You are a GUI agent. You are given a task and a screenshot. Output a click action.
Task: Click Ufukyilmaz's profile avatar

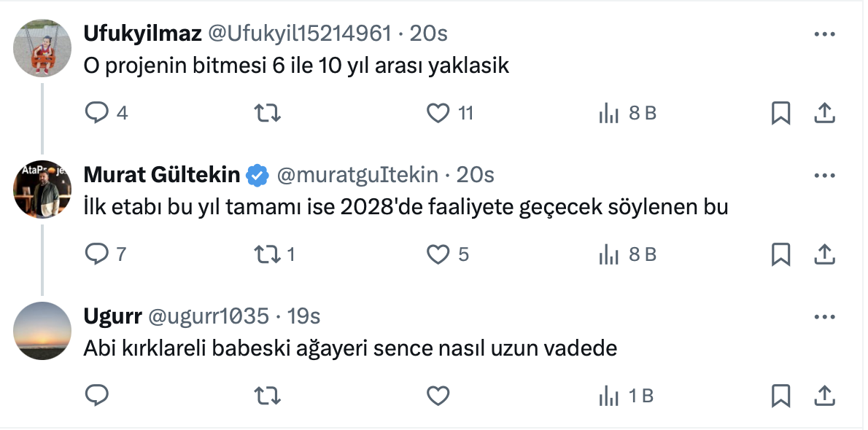(x=42, y=47)
